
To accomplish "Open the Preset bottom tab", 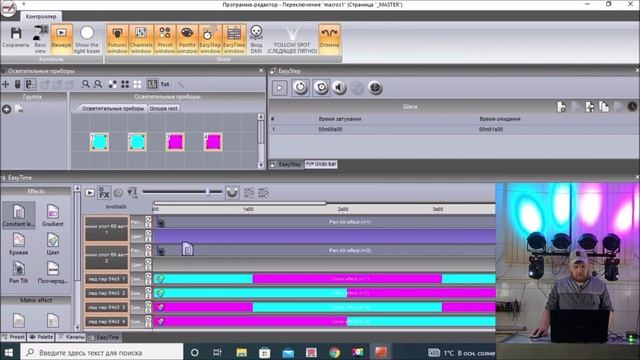I will coord(13,337).
